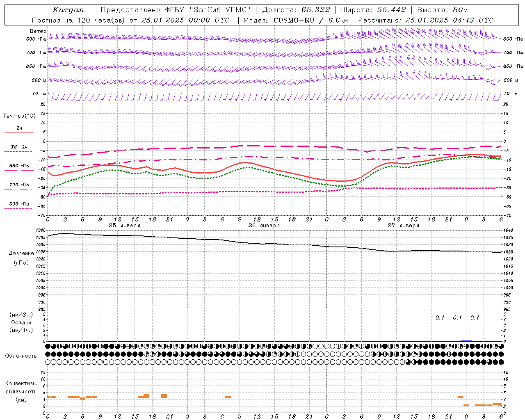Screen dimensions: 525x420
Task: Select the provider text ФГБУ "ЗапСиб УГМС"
Action: tap(208, 10)
